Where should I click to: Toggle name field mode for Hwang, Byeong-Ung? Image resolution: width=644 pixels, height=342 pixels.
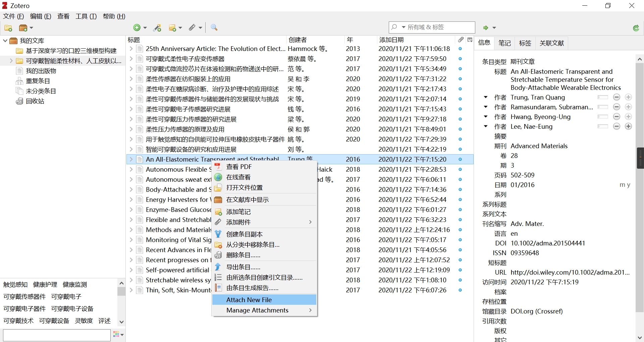pyautogui.click(x=603, y=117)
